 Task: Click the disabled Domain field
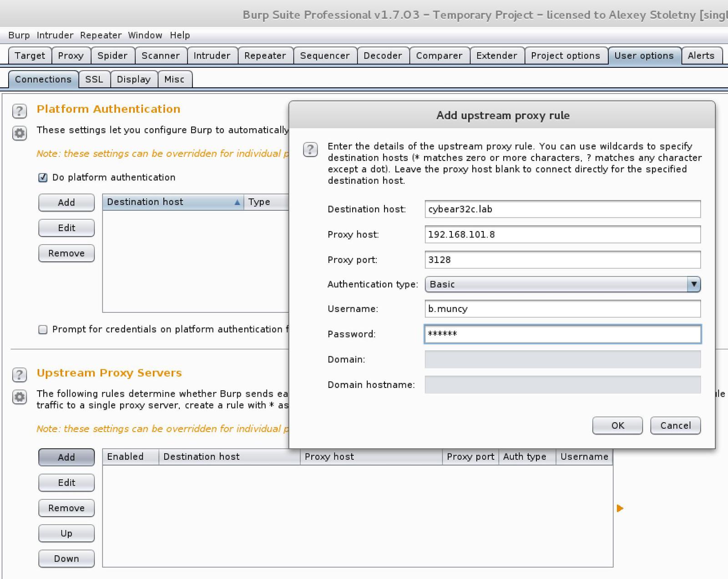tap(562, 359)
